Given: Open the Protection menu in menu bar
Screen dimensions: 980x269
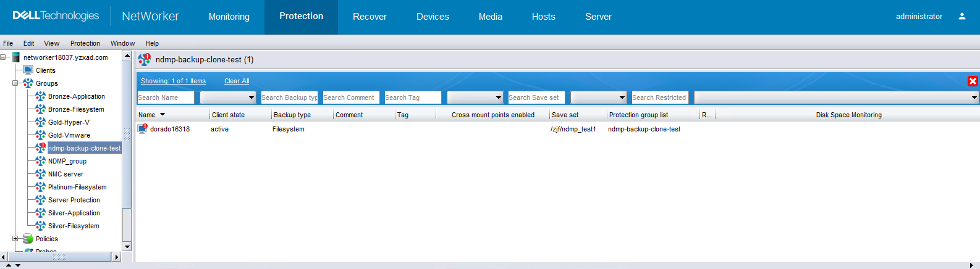Looking at the screenshot, I should (85, 43).
